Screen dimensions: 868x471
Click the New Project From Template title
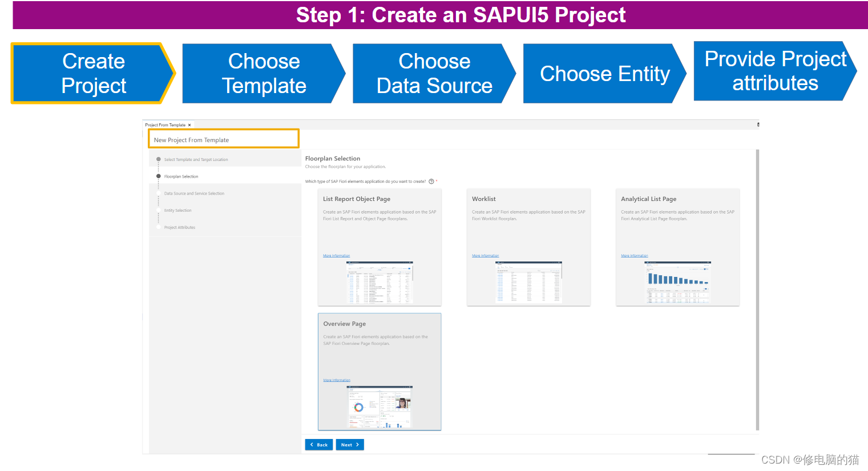point(191,140)
